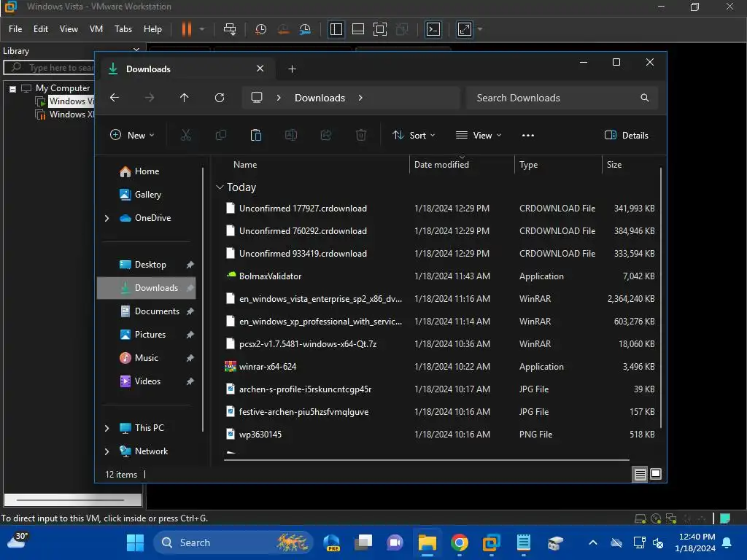Toggle VMware thumbnail bar icon
The width and height of the screenshot is (747, 560).
click(357, 29)
